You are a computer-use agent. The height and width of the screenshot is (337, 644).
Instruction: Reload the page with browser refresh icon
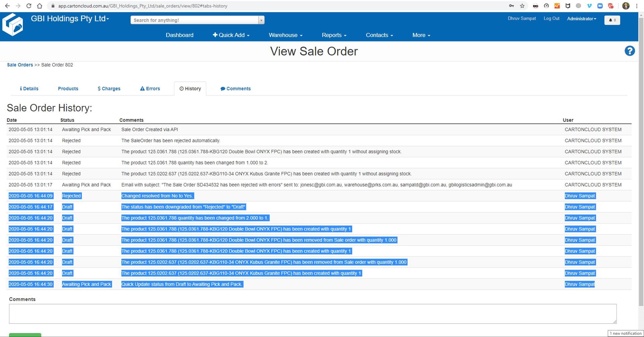[x=29, y=6]
